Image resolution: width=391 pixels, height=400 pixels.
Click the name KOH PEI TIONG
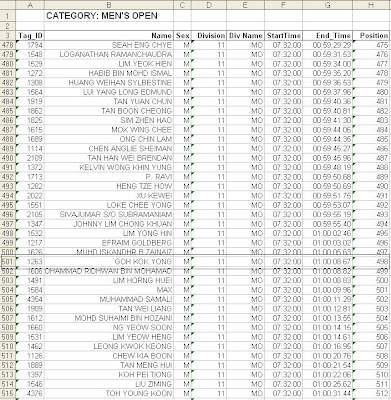[x=145, y=374]
